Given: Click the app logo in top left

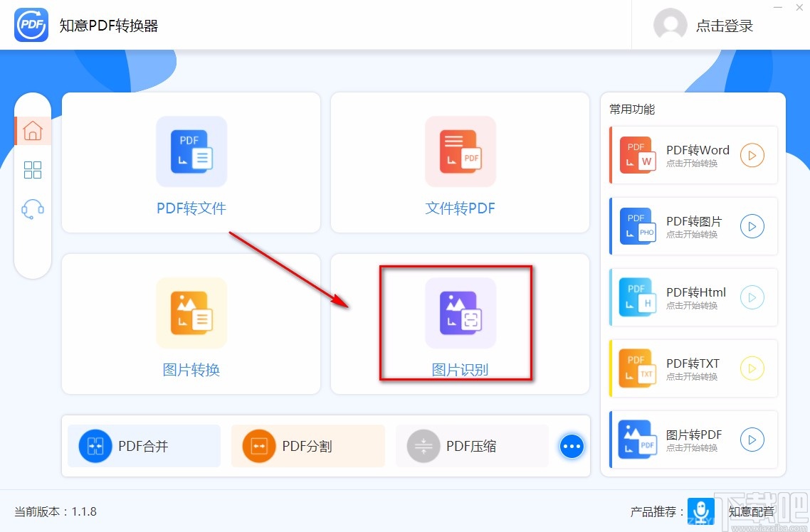Looking at the screenshot, I should coord(31,25).
